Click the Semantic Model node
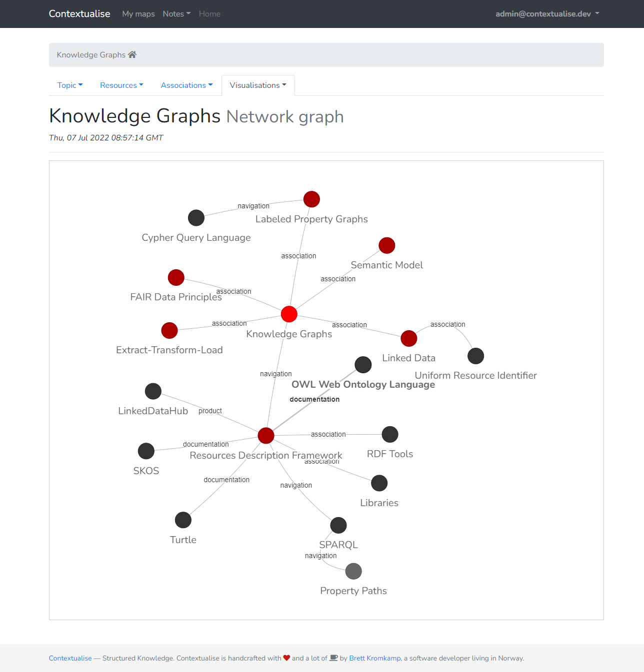This screenshot has height=672, width=644. click(386, 245)
